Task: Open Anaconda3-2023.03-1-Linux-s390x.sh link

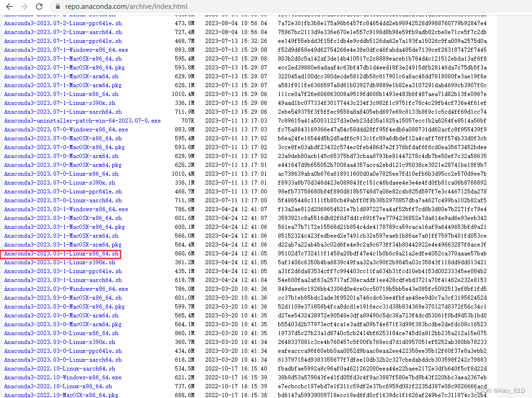Action: [60, 262]
